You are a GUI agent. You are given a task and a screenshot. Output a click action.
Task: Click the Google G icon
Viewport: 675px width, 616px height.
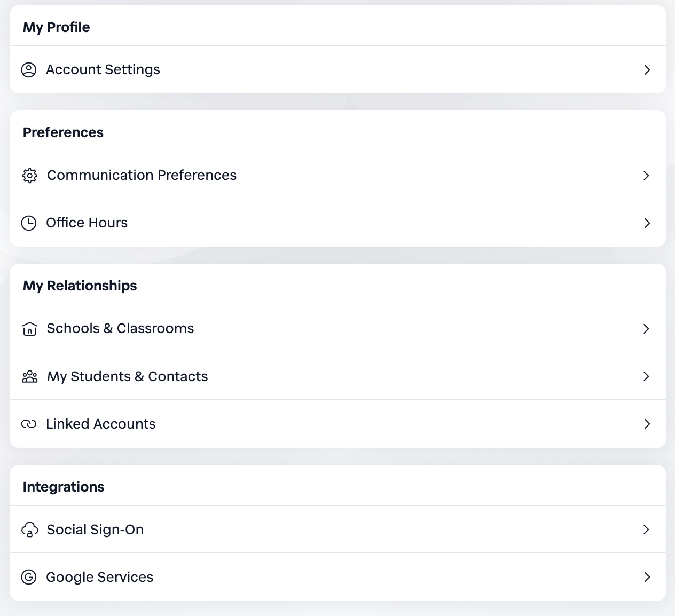pos(29,577)
